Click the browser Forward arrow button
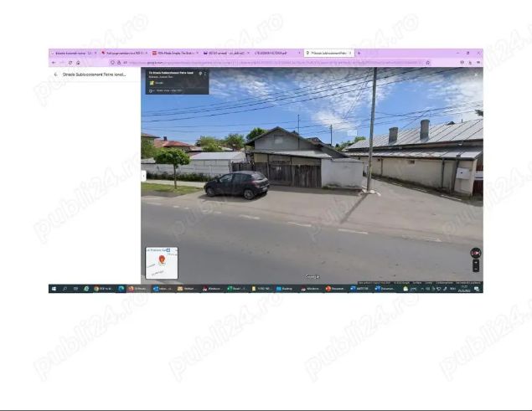This screenshot has width=532, height=411. [62, 63]
